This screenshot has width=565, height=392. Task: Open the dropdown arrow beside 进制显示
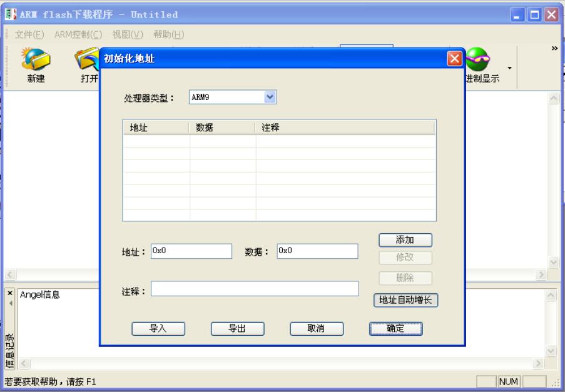(509, 68)
